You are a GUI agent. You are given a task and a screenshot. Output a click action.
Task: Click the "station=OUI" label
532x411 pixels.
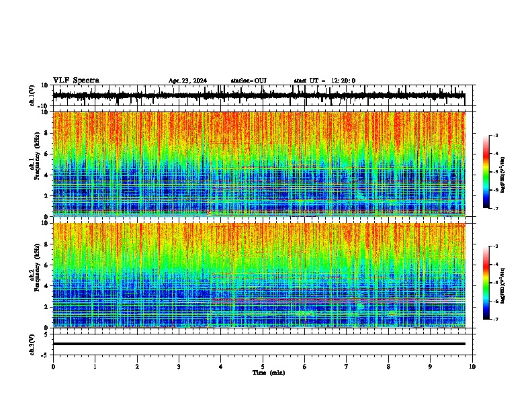[x=249, y=81]
